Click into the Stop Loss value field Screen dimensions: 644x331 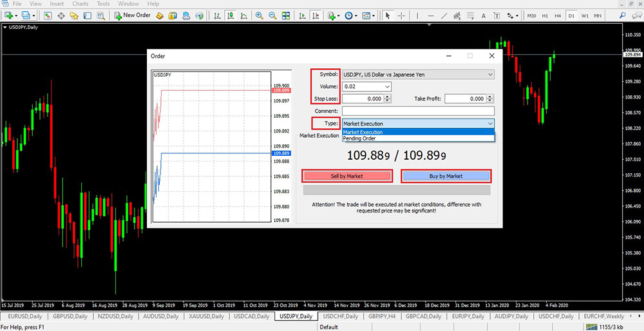click(363, 99)
